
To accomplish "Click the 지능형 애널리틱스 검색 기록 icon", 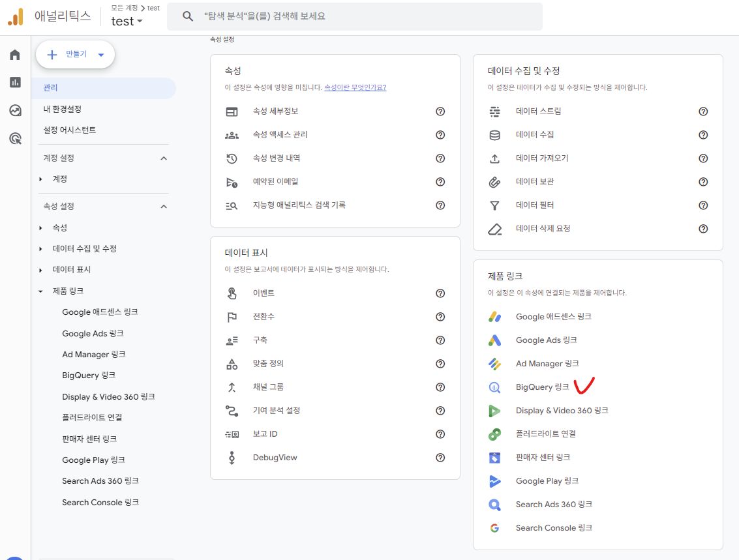I will click(x=232, y=205).
